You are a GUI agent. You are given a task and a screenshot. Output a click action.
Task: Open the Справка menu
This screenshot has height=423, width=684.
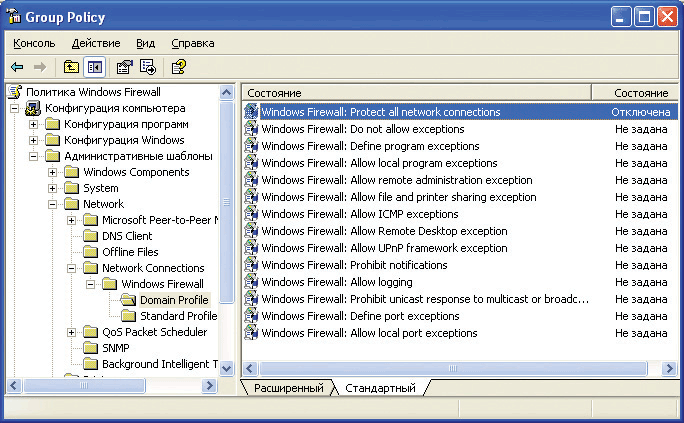tap(192, 43)
